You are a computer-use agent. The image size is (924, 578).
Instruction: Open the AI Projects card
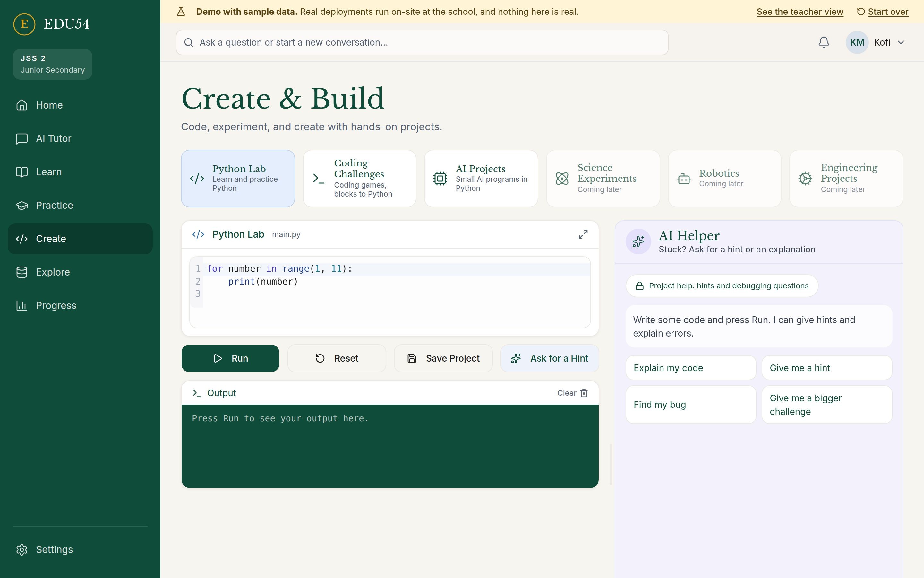481,179
